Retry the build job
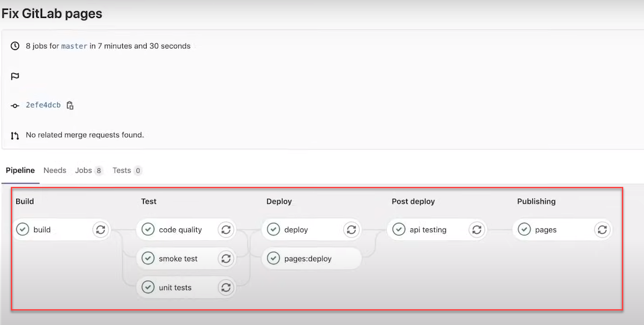 coord(101,229)
